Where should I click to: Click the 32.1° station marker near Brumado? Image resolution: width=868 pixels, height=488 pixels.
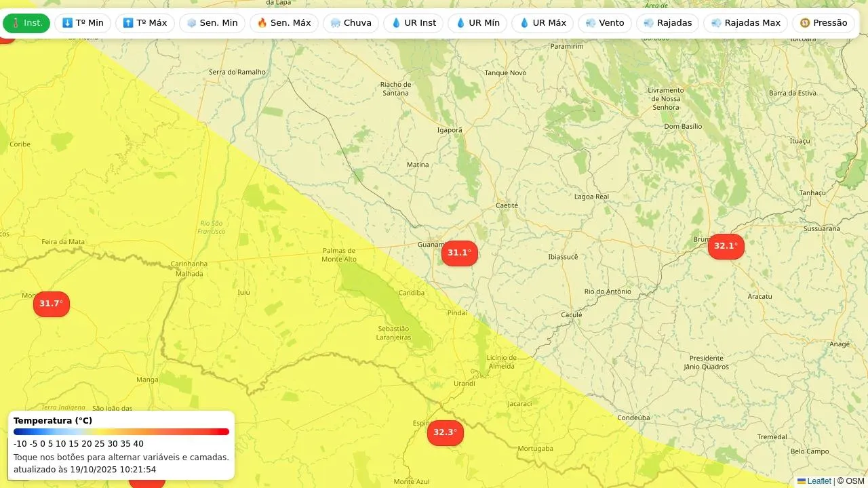[726, 246]
